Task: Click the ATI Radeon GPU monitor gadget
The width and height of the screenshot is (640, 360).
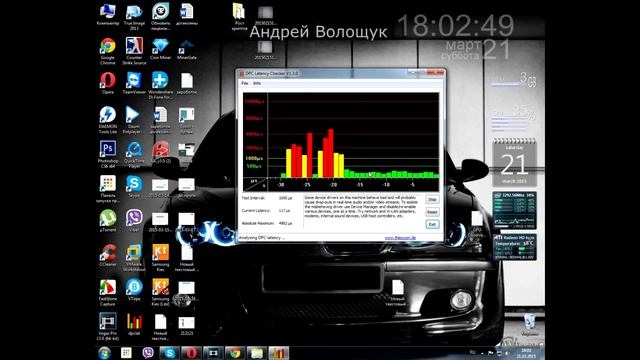Action: coord(514,247)
